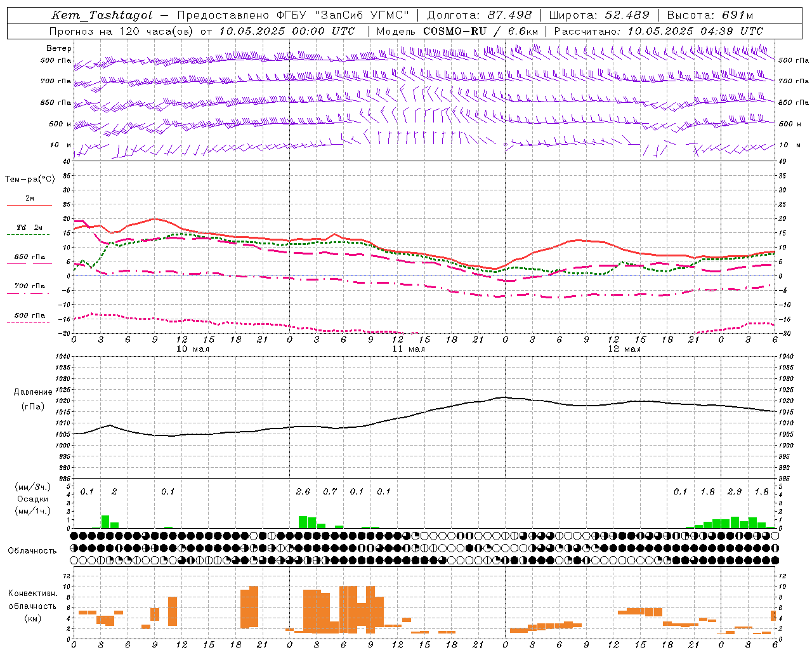Click the Прогноз на 120 часа(ов) text
This screenshot has height=650, width=812.
[x=122, y=31]
